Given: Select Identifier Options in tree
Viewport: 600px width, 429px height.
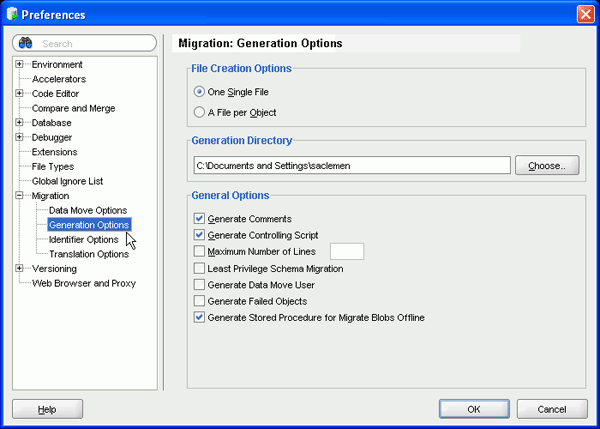Looking at the screenshot, I should point(84,240).
